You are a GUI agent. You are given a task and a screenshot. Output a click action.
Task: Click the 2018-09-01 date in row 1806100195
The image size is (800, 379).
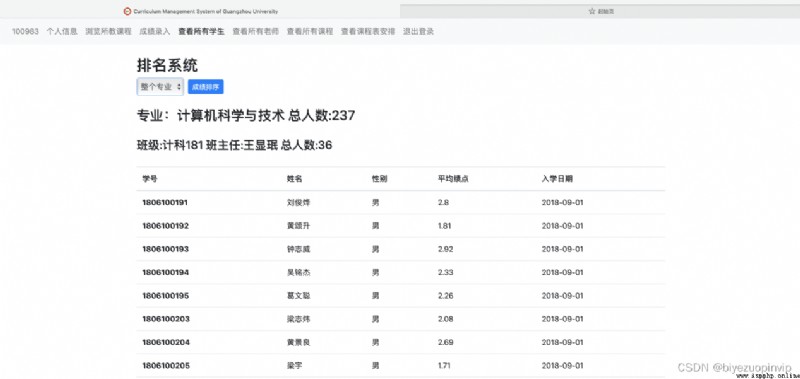click(562, 296)
